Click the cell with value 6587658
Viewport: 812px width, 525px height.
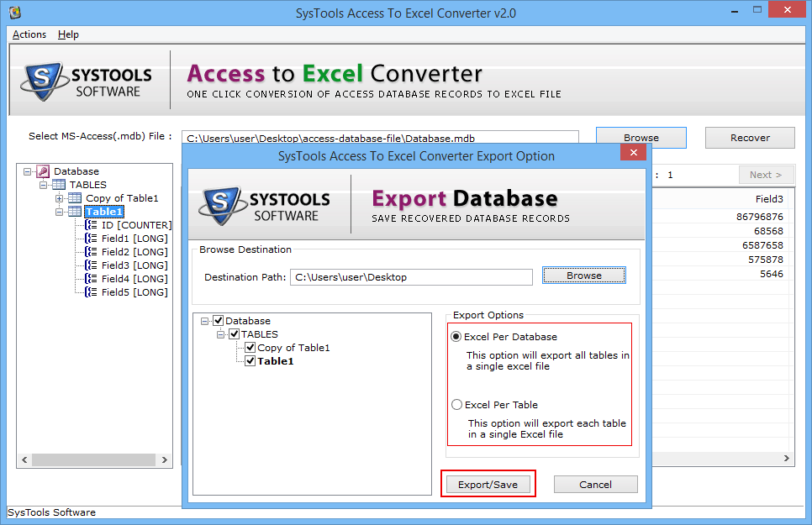click(762, 245)
